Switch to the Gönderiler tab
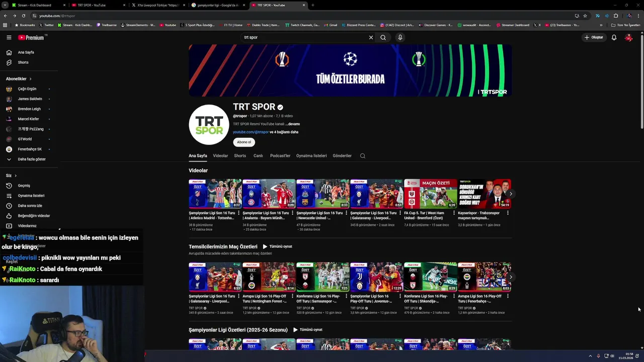Screen dimensions: 644x362 click(x=342, y=156)
